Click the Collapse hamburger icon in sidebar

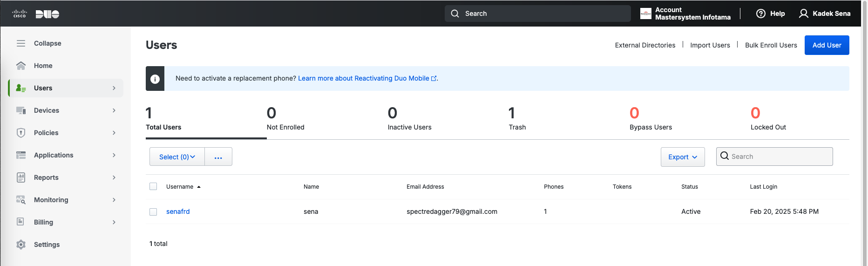pos(21,43)
